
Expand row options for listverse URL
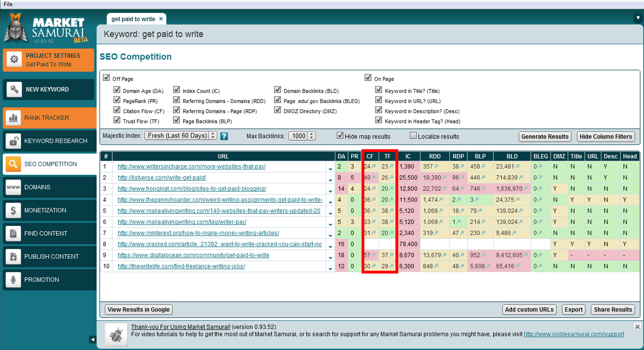pos(330,180)
